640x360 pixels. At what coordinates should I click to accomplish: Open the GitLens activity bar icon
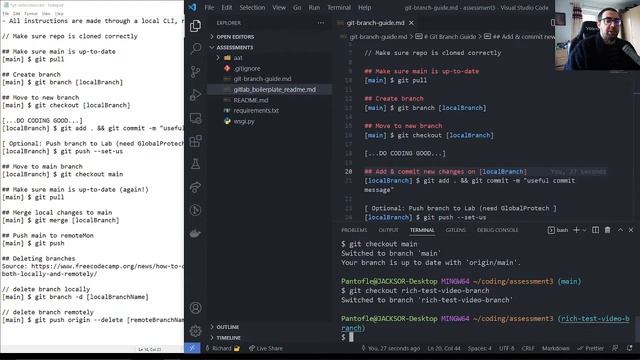pos(196,210)
